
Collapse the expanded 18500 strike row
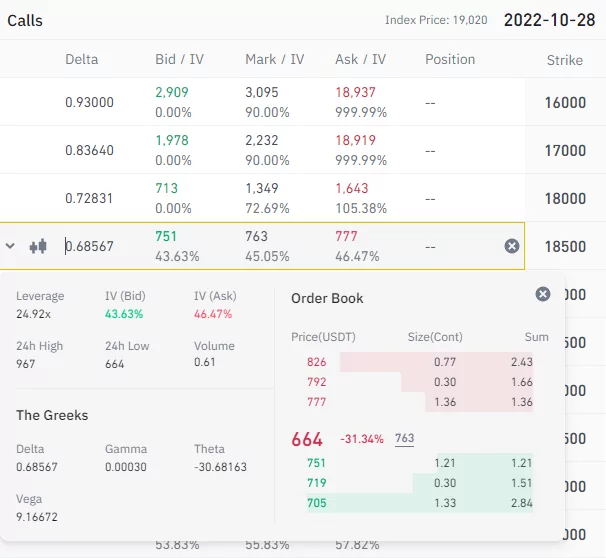pyautogui.click(x=11, y=246)
